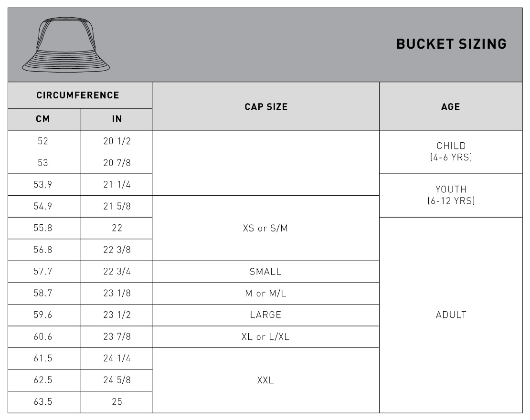Click the BUCKET SIZING title
Screen dimensions: 530x420
click(x=451, y=44)
